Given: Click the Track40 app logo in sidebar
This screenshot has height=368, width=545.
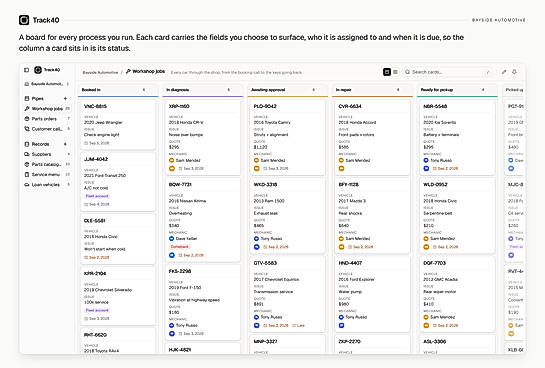Looking at the screenshot, I should (x=38, y=70).
